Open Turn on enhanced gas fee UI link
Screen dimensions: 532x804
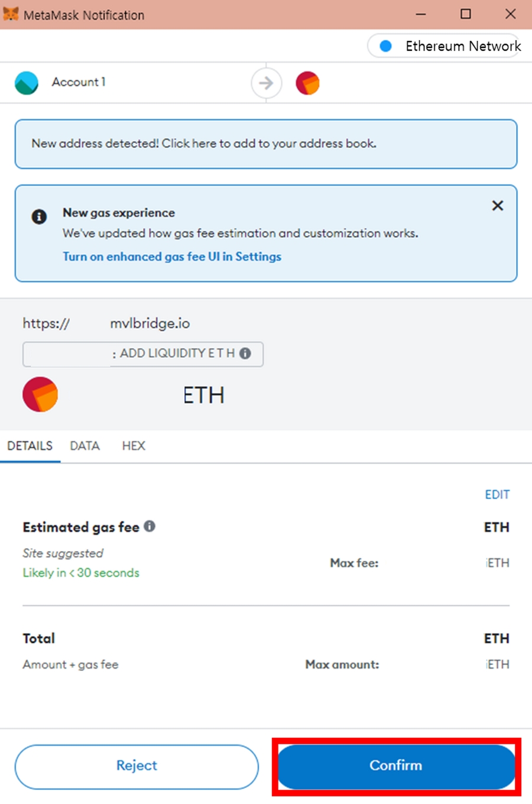point(172,257)
